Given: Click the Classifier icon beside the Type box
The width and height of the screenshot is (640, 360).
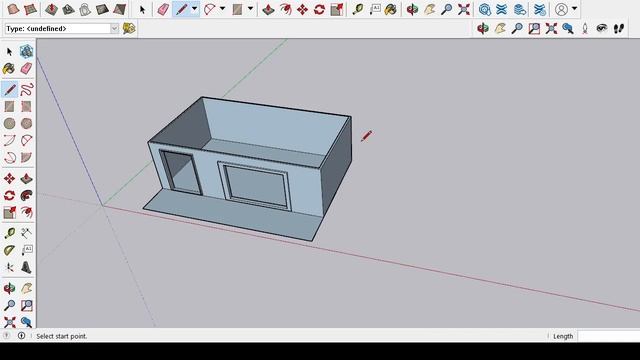Looking at the screenshot, I should point(129,29).
